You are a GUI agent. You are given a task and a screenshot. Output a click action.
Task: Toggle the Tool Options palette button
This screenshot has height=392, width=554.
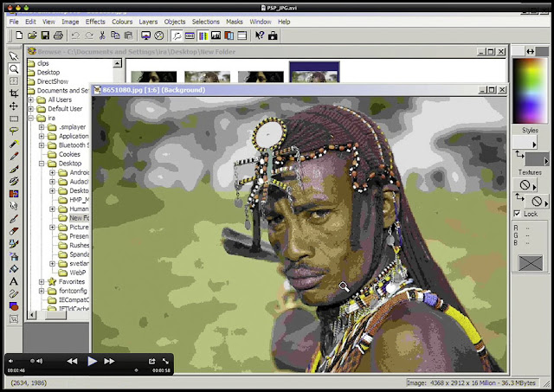(x=177, y=35)
